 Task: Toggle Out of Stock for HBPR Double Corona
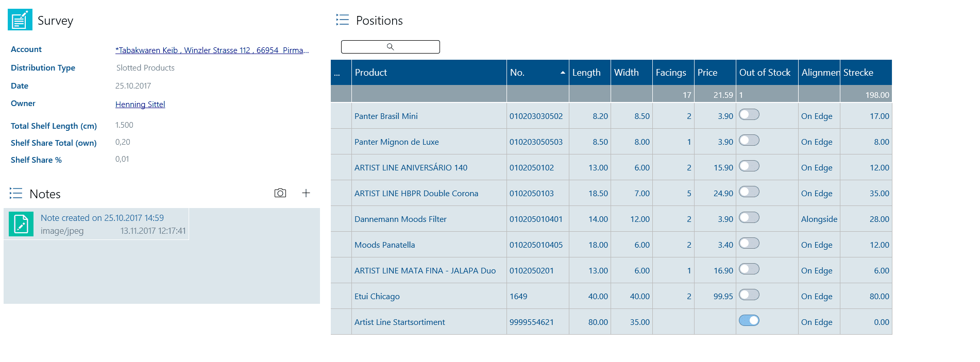(749, 192)
